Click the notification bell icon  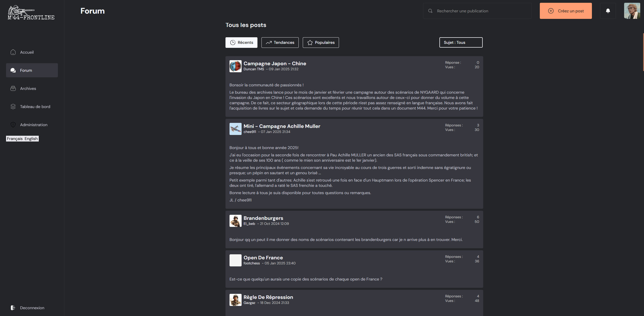coord(608,11)
